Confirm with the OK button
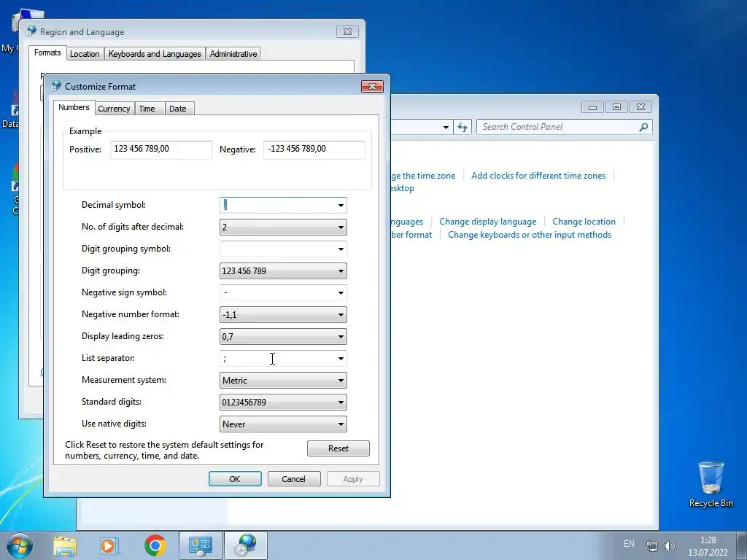Screen dimensions: 747x560 pyautogui.click(x=235, y=479)
